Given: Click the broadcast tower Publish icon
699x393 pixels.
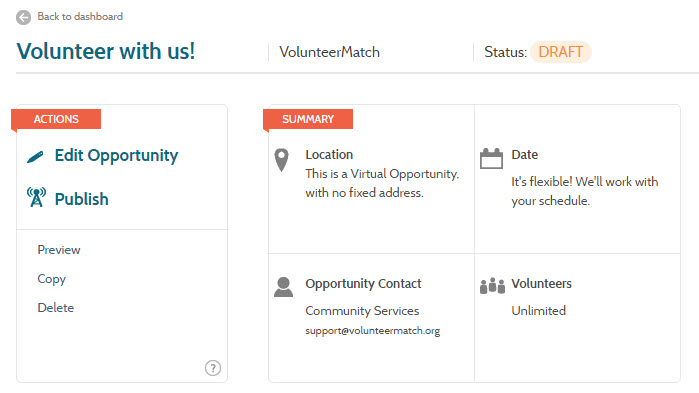Looking at the screenshot, I should pos(36,197).
